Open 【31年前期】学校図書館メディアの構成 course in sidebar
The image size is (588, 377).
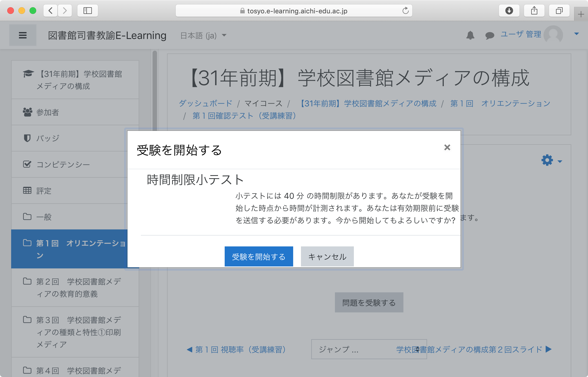coord(75,80)
